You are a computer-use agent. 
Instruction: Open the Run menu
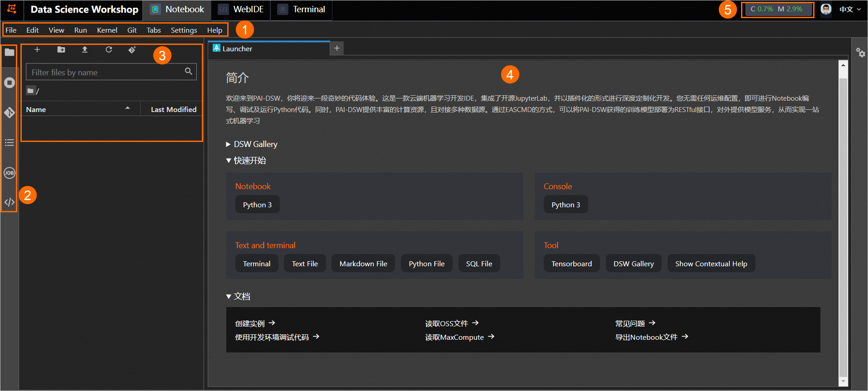click(81, 30)
